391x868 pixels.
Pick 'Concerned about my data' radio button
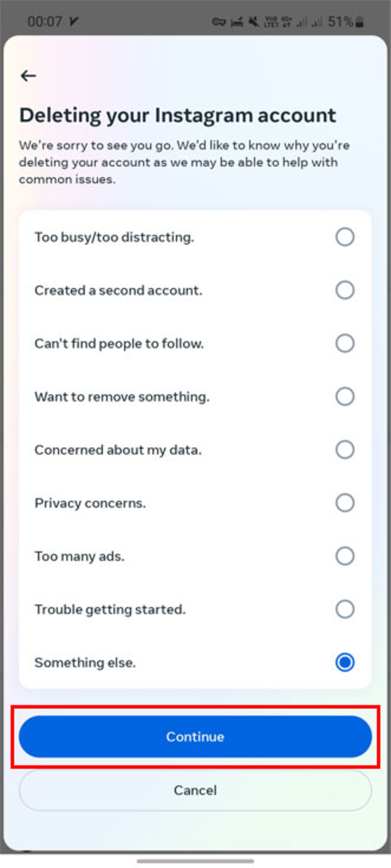click(345, 450)
